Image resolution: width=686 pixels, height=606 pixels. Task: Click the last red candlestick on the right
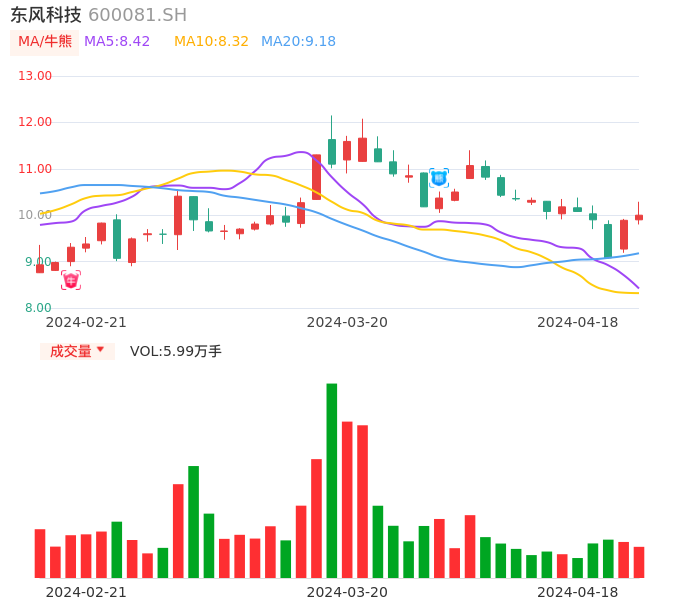pos(639,217)
